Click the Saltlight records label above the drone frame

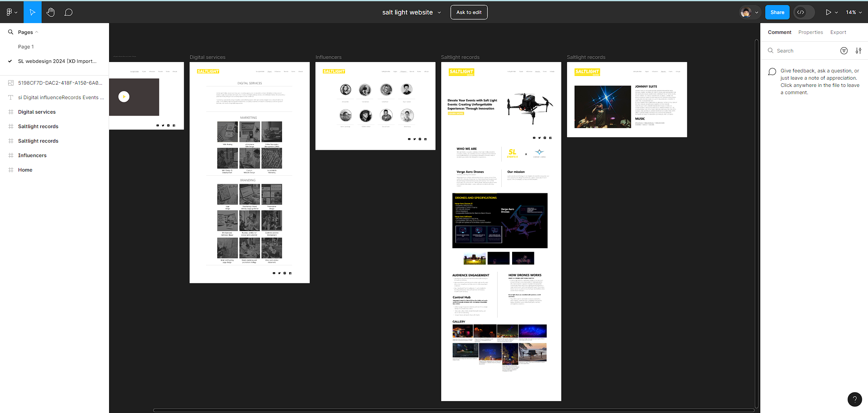click(x=460, y=57)
